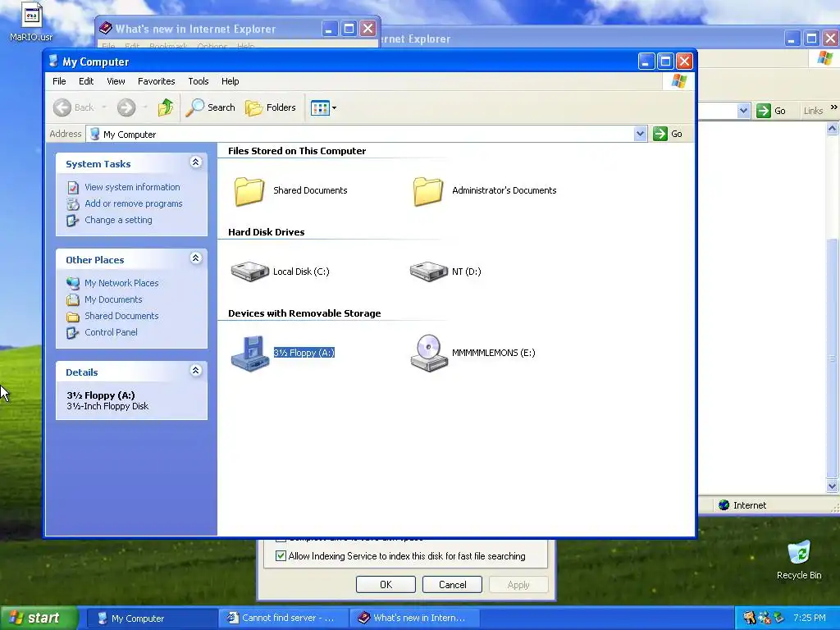Screen dimensions: 840x630
Task: Click the View system information icon
Action: click(x=73, y=188)
